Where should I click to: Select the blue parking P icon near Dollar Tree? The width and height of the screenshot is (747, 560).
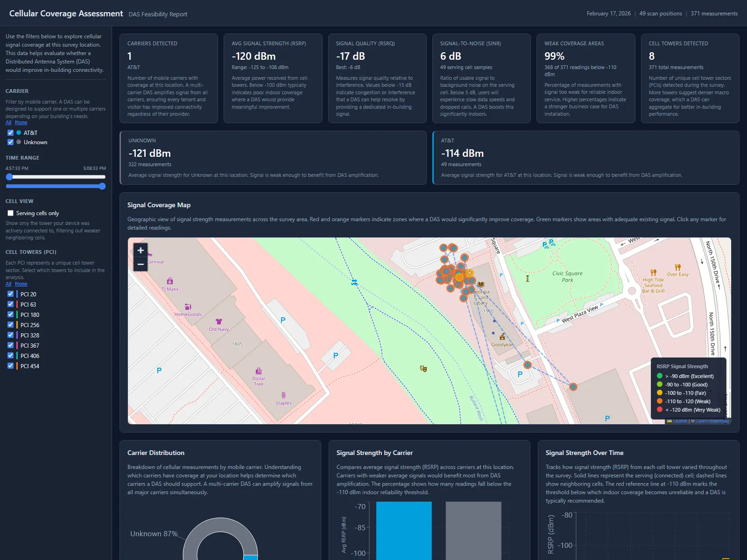coord(282,320)
